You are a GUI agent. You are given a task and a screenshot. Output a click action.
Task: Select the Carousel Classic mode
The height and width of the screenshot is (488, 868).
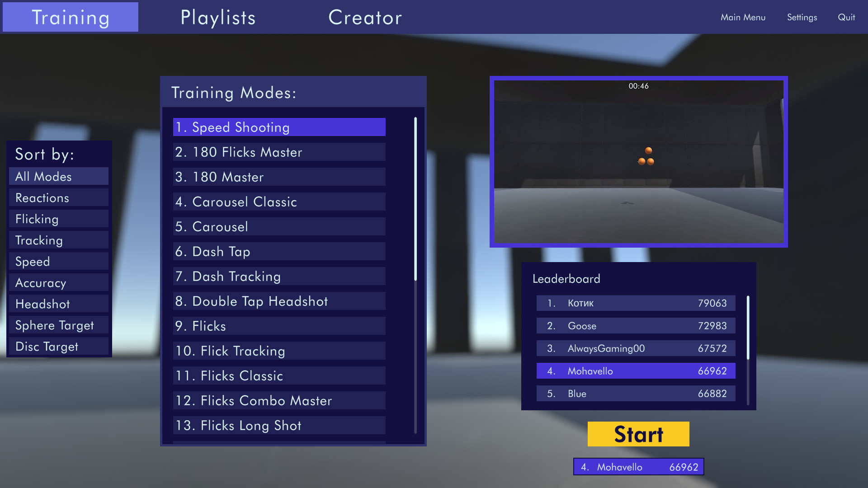click(278, 202)
